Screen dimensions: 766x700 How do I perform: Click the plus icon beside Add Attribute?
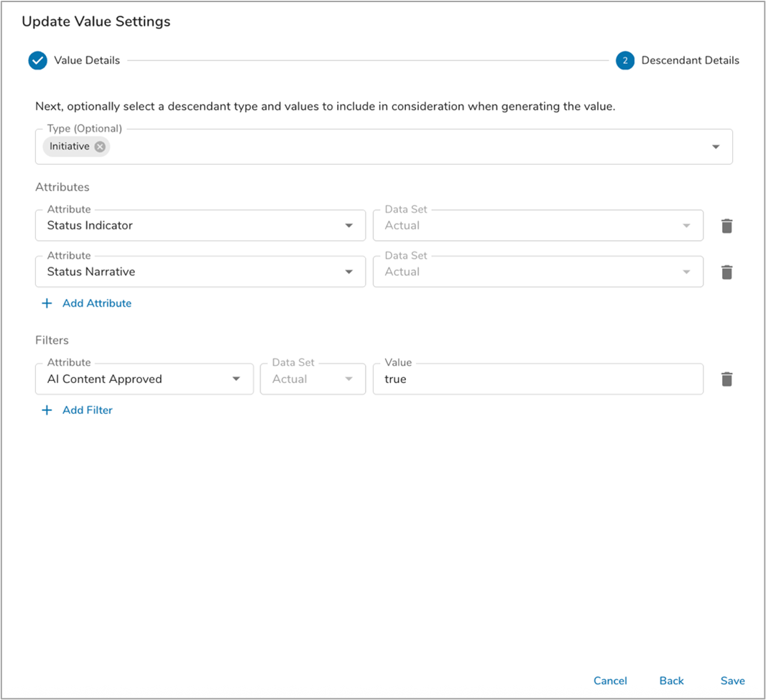pyautogui.click(x=47, y=303)
